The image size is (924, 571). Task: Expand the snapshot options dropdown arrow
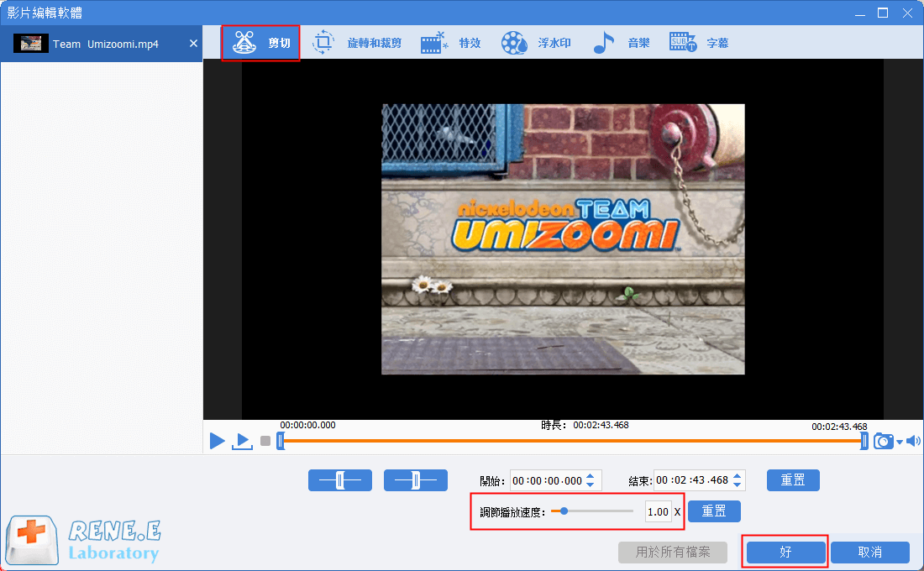[900, 442]
